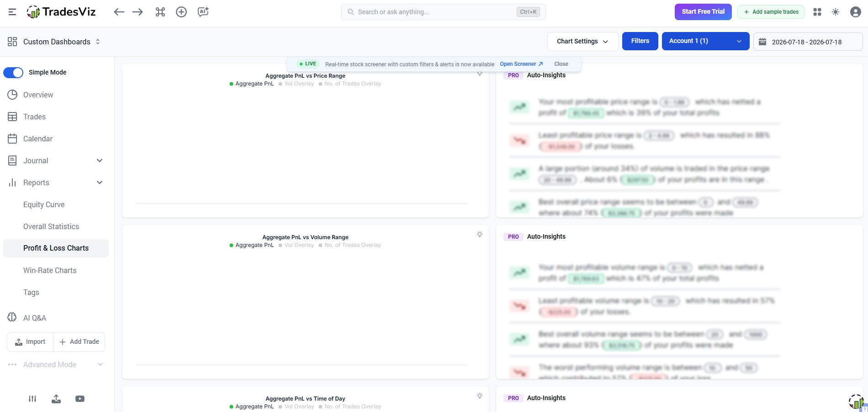
Task: Follow the Open Screener link
Action: (521, 64)
